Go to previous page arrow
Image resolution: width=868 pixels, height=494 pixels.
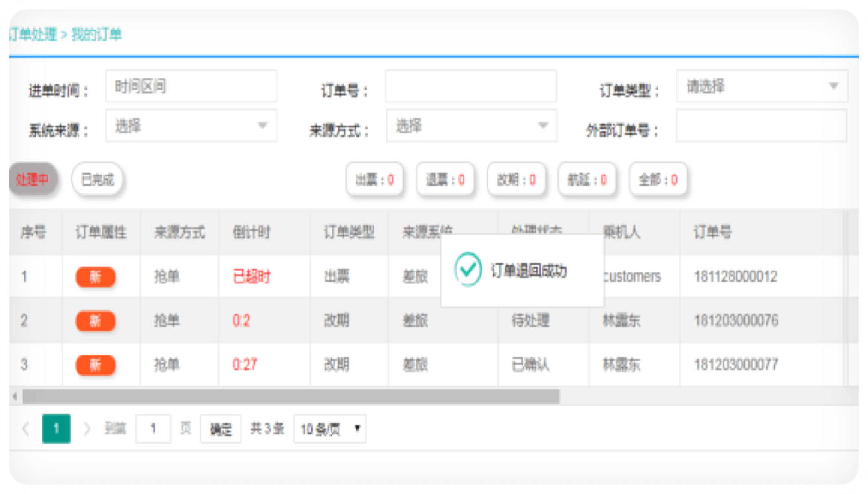tap(26, 429)
